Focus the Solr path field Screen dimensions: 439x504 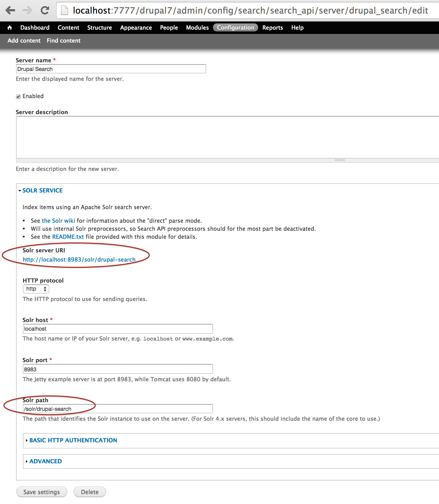[118, 409]
